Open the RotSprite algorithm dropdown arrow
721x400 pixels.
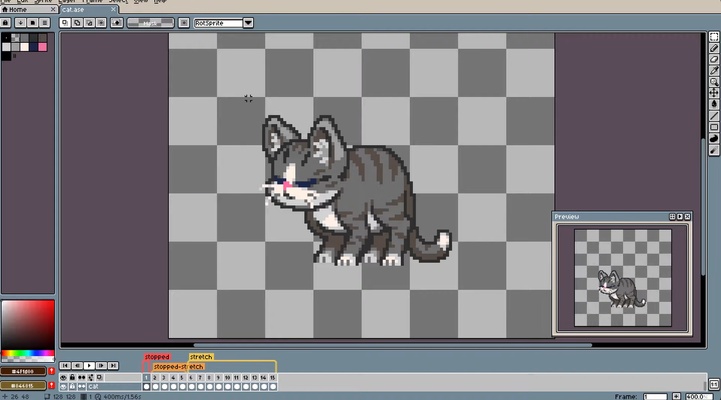(248, 23)
